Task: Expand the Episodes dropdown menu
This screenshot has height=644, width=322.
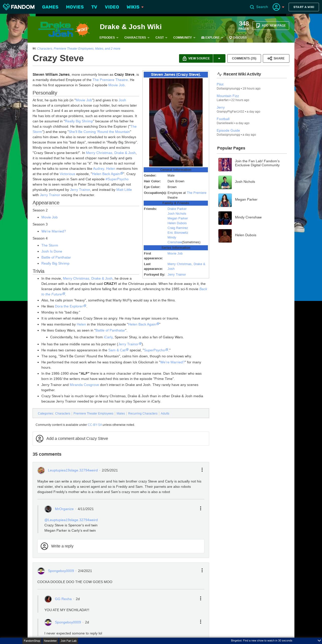Action: [109, 38]
